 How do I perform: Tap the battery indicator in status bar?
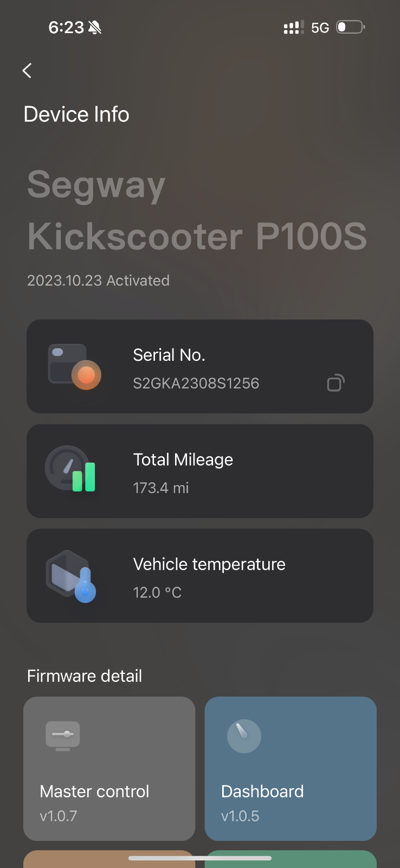click(x=350, y=27)
